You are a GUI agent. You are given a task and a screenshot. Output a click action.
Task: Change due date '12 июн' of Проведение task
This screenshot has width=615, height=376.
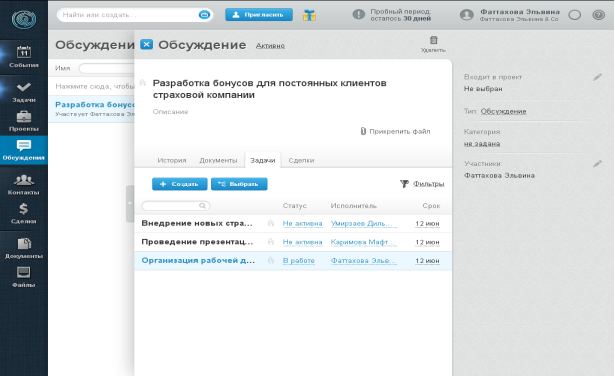pos(428,242)
